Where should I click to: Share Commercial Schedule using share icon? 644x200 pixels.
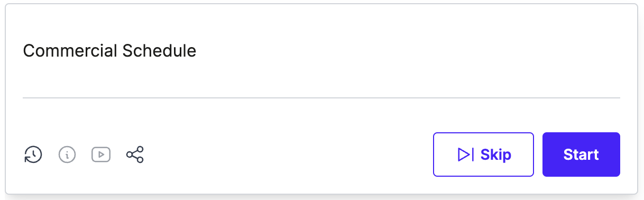(x=135, y=154)
